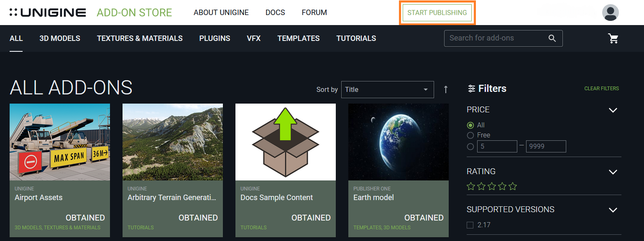Click the minimum price input field

(497, 147)
